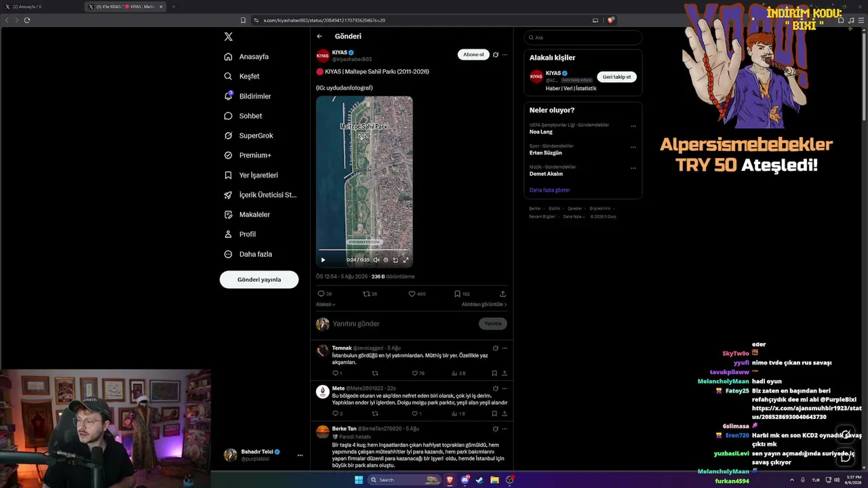Like Temnak's reply
The height and width of the screenshot is (488, 868).
(415, 373)
